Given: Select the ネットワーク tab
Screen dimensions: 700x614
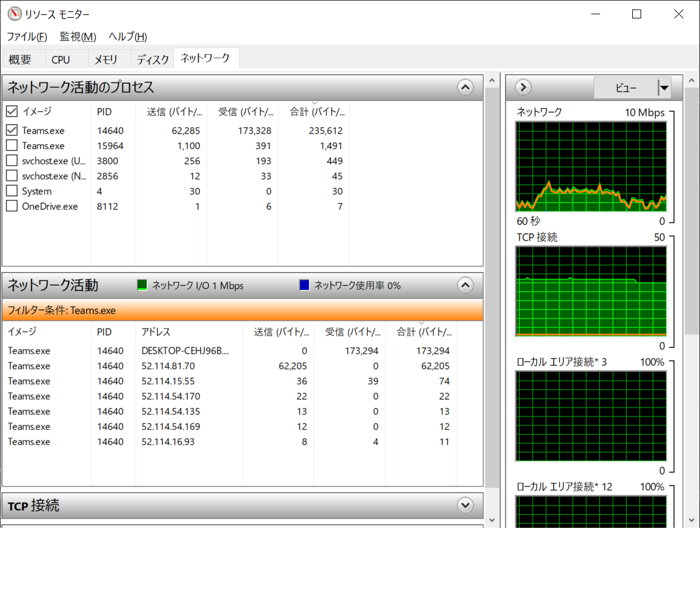Looking at the screenshot, I should click(x=206, y=58).
